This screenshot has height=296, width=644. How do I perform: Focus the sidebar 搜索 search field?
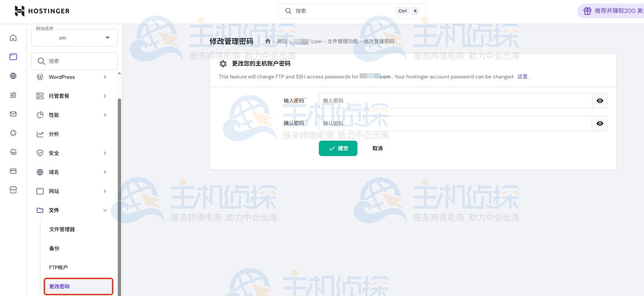(x=74, y=61)
